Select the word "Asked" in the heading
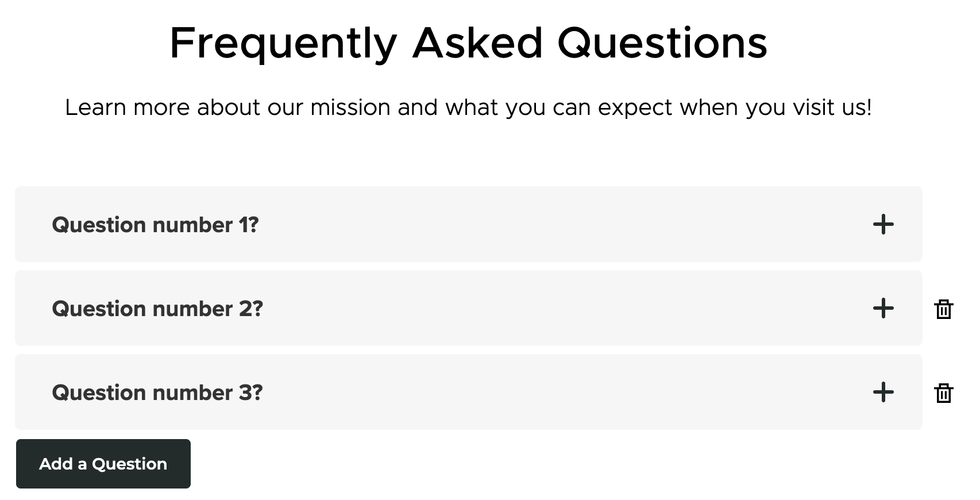980x500 pixels. [477, 43]
